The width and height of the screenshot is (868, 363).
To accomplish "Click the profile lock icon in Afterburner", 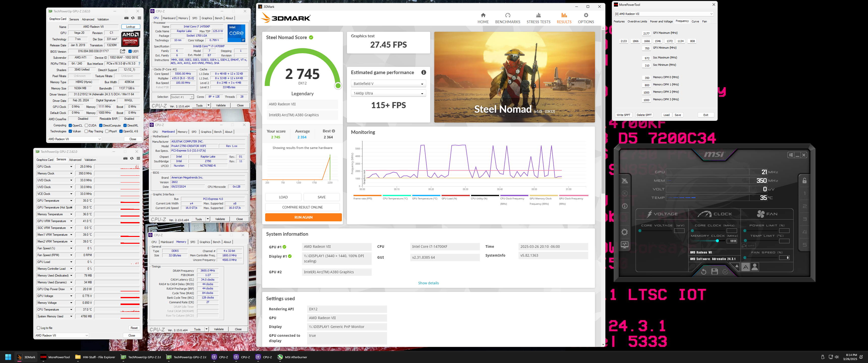I will point(804,181).
